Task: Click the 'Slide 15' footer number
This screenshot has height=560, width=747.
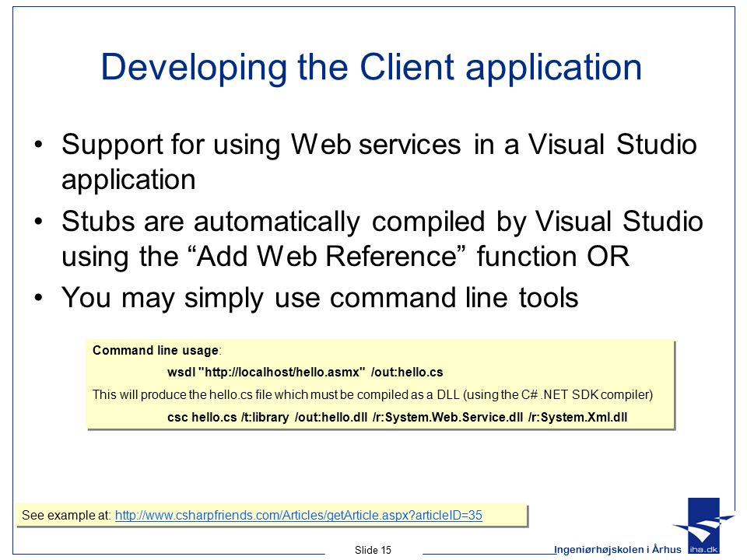Action: click(373, 550)
